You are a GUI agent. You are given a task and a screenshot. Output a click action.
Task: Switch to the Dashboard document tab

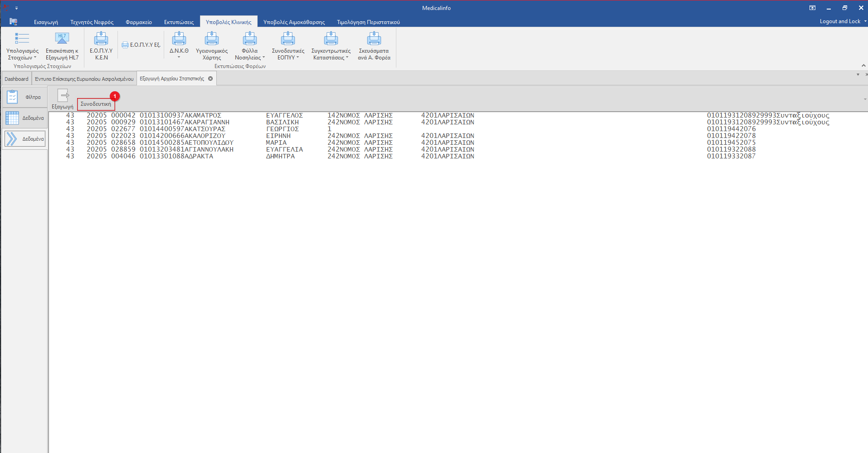point(16,79)
